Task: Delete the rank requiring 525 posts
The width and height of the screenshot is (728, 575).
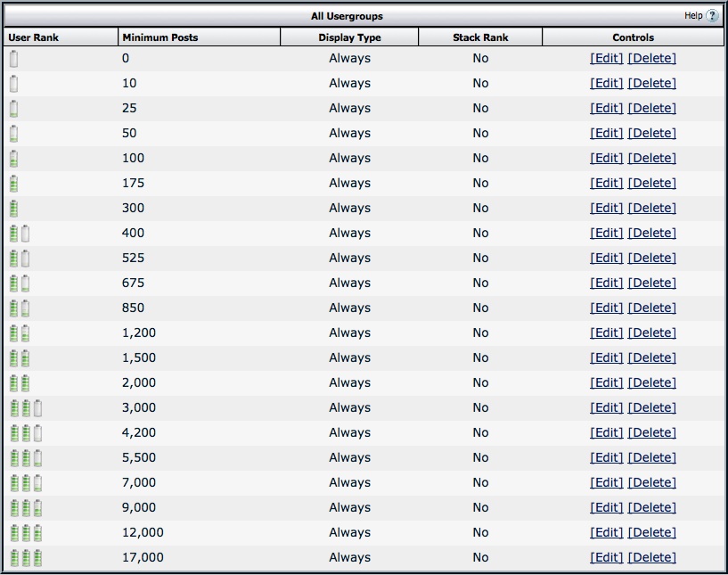Action: coord(651,259)
